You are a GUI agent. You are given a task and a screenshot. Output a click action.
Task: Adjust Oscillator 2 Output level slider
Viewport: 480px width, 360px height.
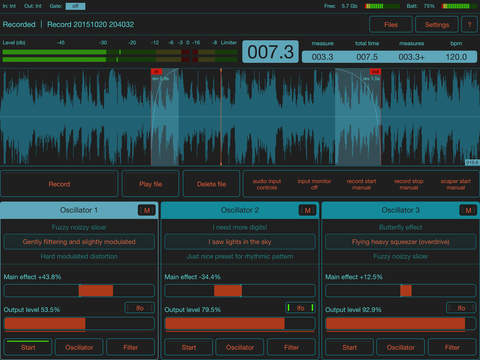point(240,324)
